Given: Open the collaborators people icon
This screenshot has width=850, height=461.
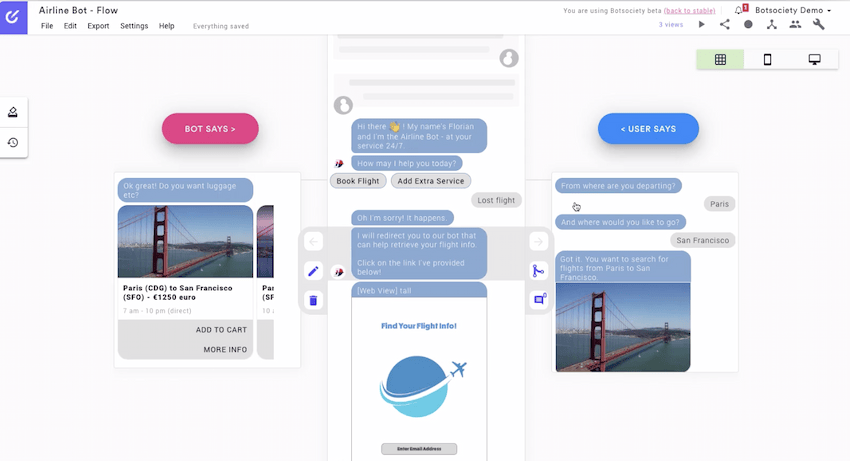Looking at the screenshot, I should point(795,24).
